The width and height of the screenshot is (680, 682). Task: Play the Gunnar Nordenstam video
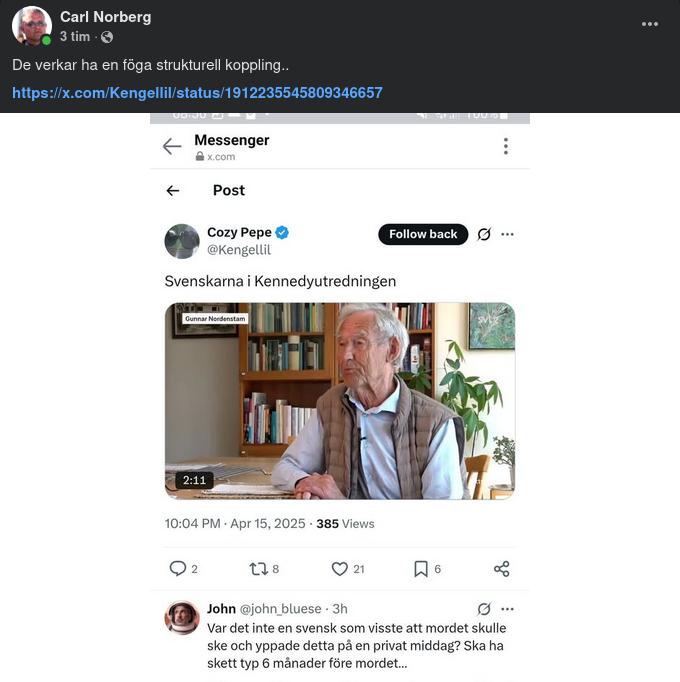pyautogui.click(x=340, y=400)
